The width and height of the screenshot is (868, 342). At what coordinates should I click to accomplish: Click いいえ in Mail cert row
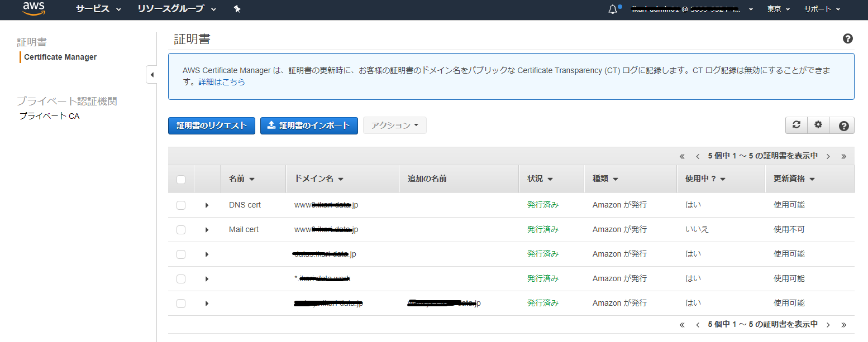pos(697,229)
